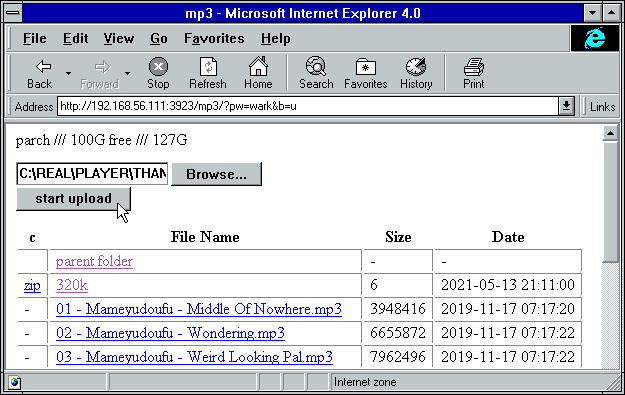Screen dimensions: 625x395
Task: Go to Home page icon
Action: 258,66
